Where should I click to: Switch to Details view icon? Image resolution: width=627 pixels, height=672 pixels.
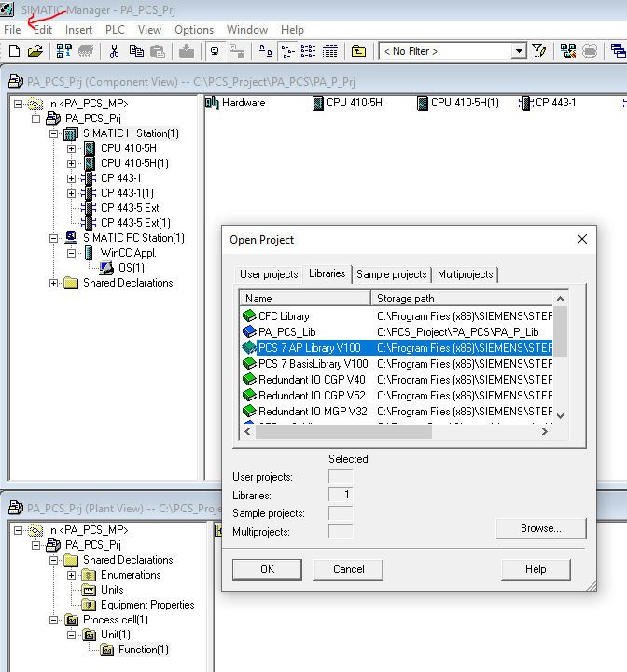point(329,51)
